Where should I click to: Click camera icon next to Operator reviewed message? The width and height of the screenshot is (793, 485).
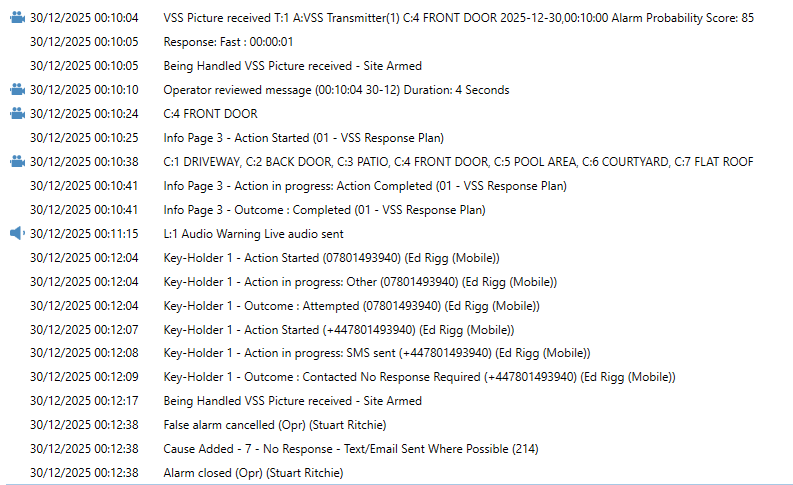(16, 90)
